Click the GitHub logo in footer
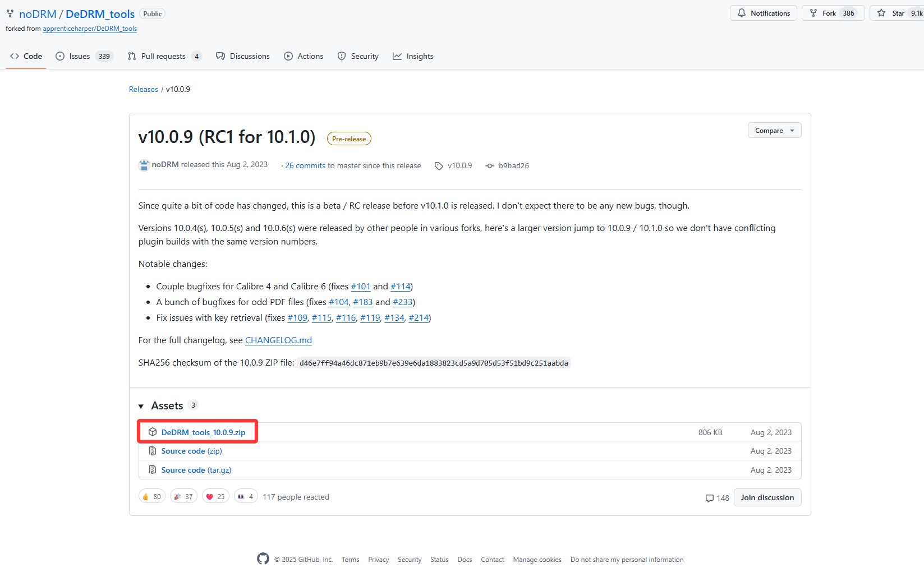 (263, 559)
